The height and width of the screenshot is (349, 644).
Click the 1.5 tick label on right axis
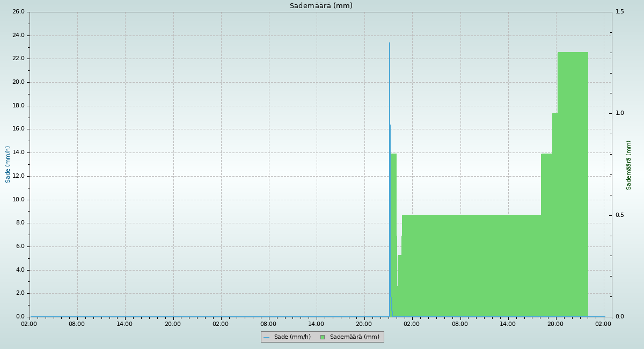[620, 12]
